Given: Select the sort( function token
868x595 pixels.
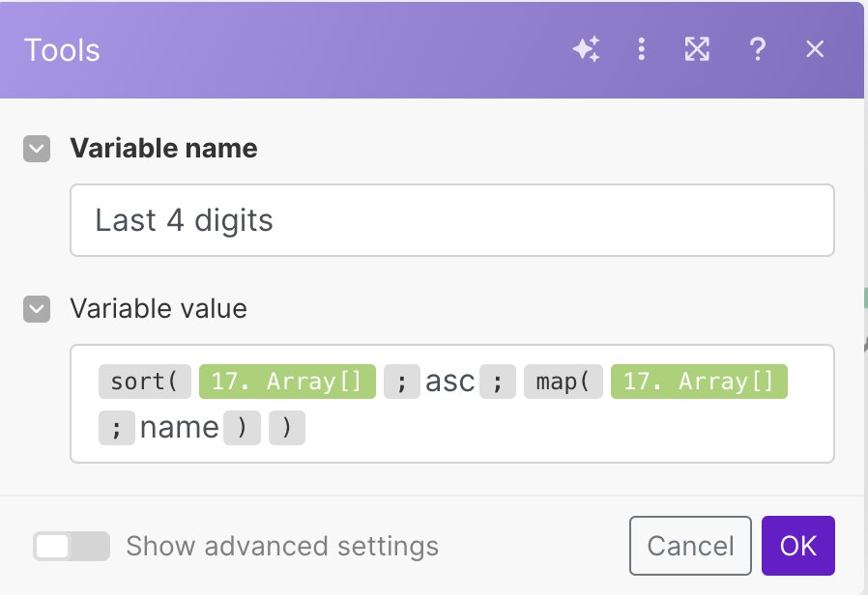Looking at the screenshot, I should click(x=144, y=382).
